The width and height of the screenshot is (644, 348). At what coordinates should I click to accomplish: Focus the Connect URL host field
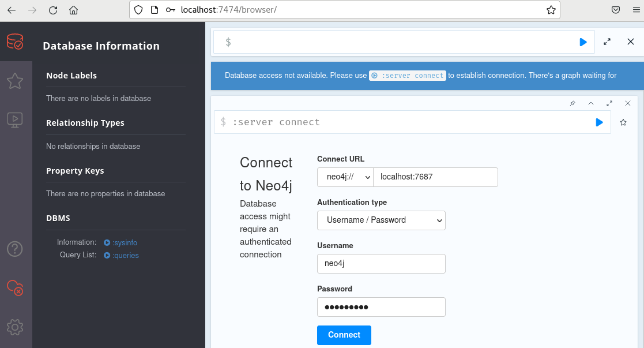(435, 177)
